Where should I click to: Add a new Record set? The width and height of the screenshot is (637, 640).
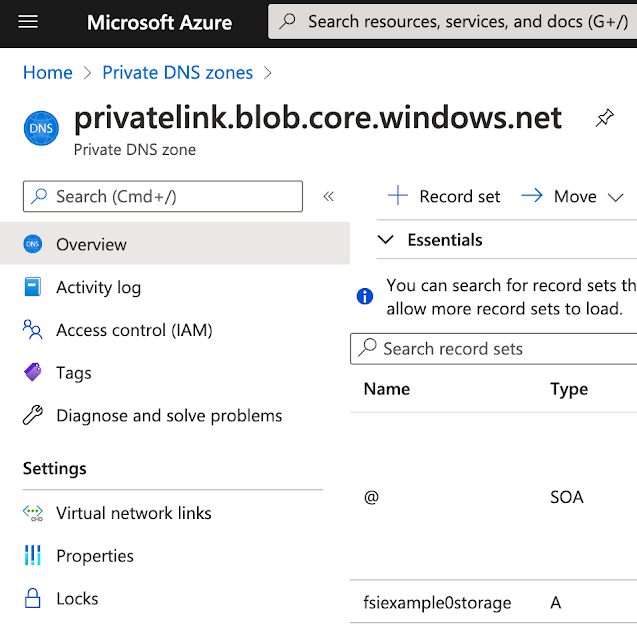tap(444, 197)
